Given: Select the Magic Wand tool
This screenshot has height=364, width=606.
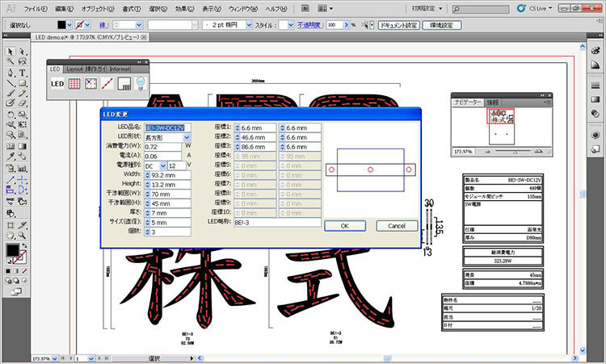Looking at the screenshot, I should click(x=11, y=61).
